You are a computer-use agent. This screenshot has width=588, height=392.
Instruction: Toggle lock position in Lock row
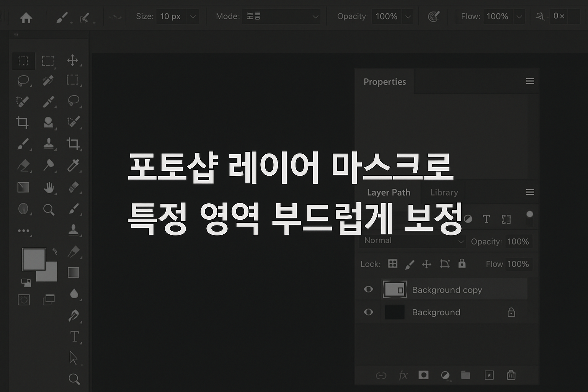(426, 264)
